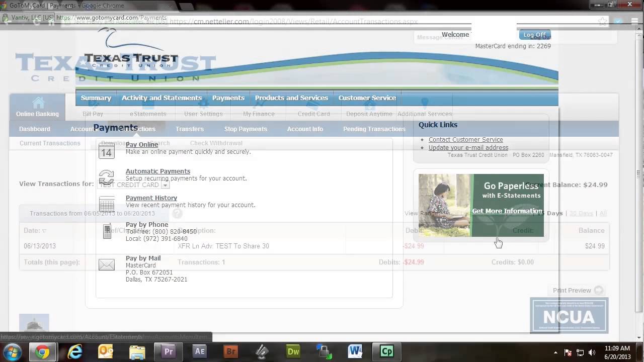644x362 pixels.
Task: Open Adobe Captivate from taskbar
Action: point(387,351)
